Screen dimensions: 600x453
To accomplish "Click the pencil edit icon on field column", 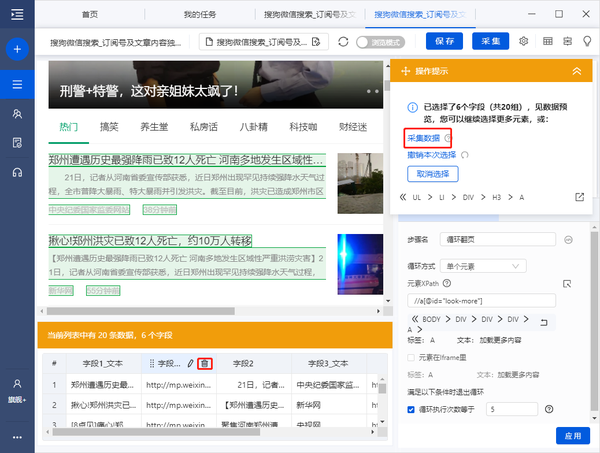I will tap(190, 363).
